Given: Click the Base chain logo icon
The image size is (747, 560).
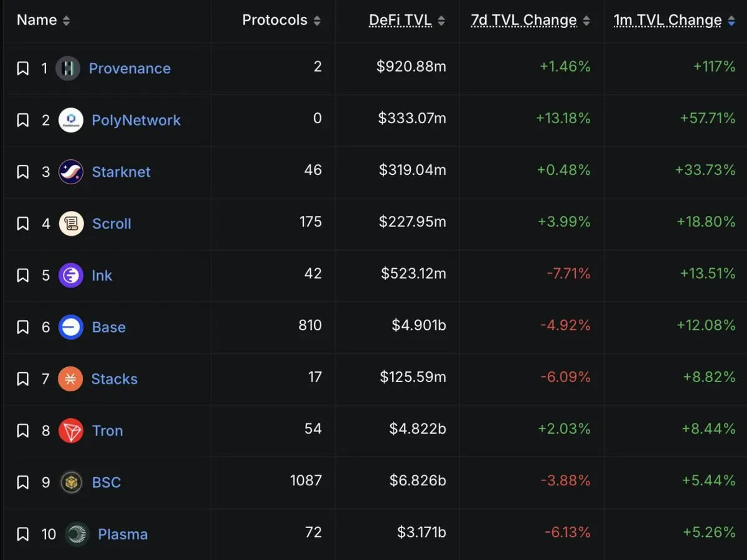Looking at the screenshot, I should (71, 327).
